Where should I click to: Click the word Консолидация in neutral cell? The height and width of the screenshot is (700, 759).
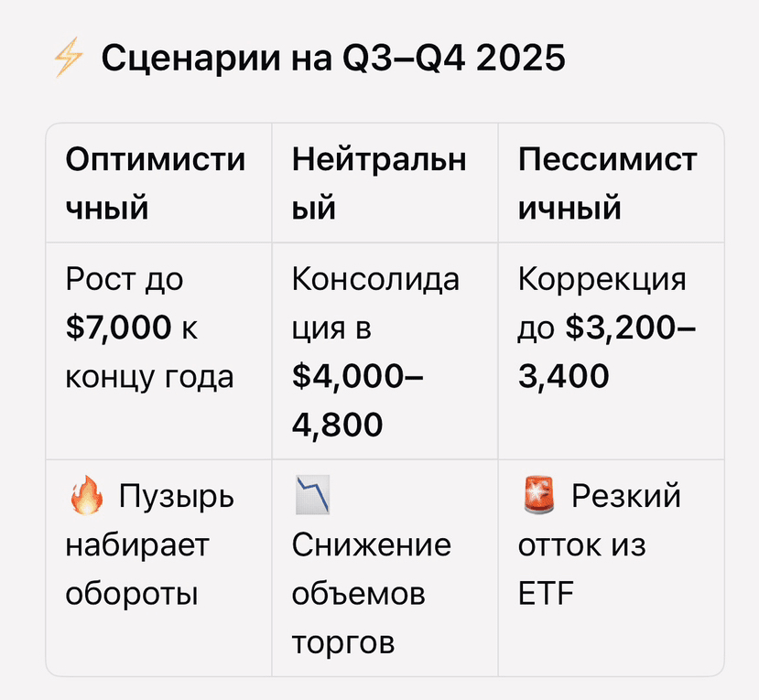click(x=375, y=303)
